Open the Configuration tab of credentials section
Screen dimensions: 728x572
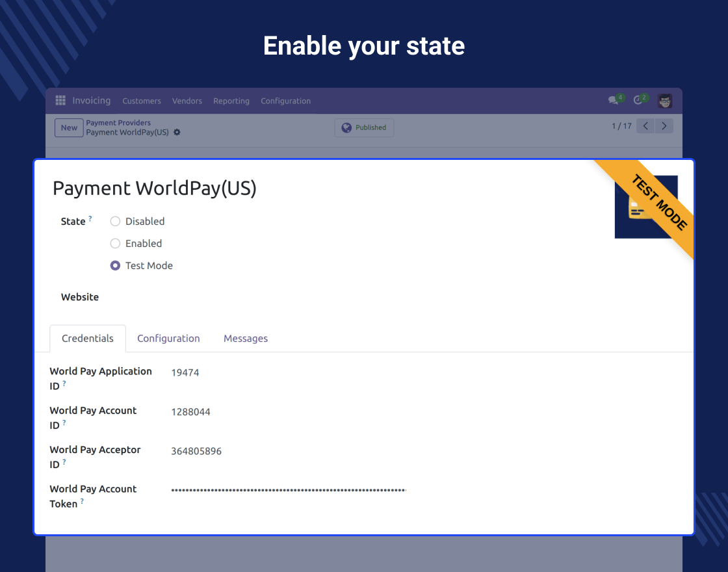pos(168,338)
